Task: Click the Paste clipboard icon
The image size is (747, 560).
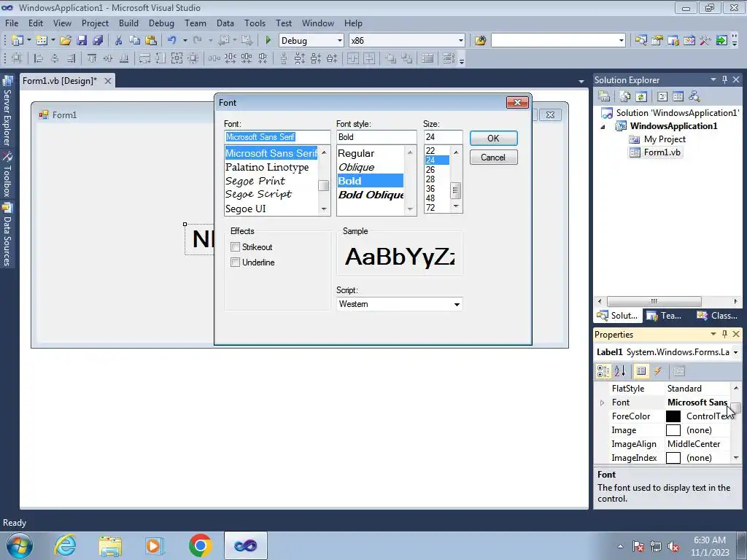Action: pos(151,41)
